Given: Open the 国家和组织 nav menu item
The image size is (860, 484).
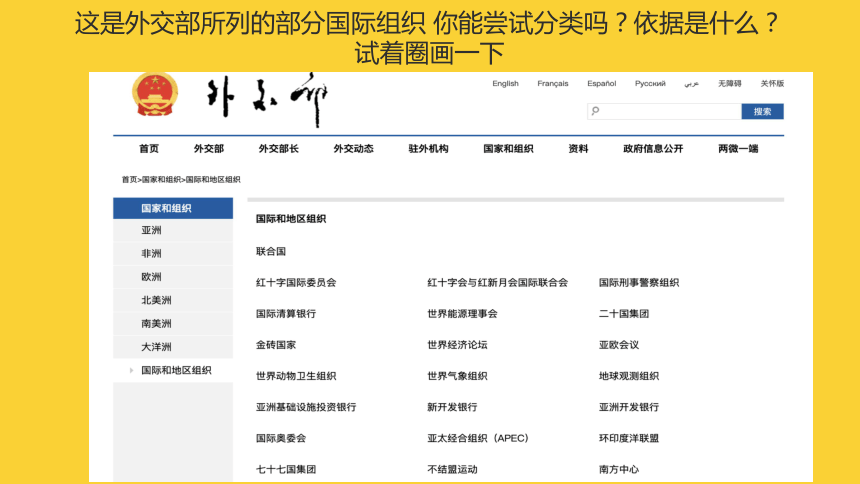Looking at the screenshot, I should (x=508, y=149).
